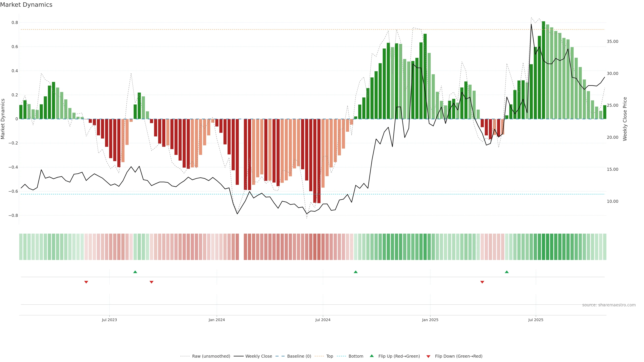Click the Jul 2024 x-axis label

[x=323, y=320]
